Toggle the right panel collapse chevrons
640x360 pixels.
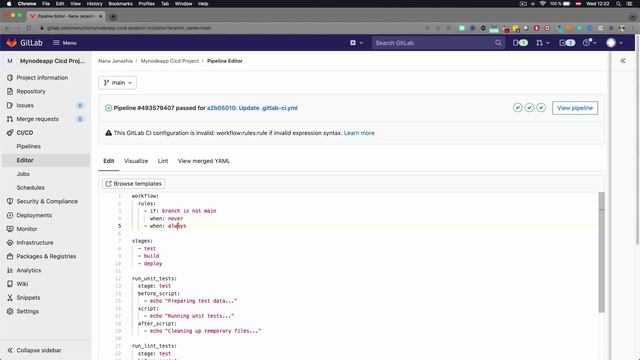[x=623, y=61]
